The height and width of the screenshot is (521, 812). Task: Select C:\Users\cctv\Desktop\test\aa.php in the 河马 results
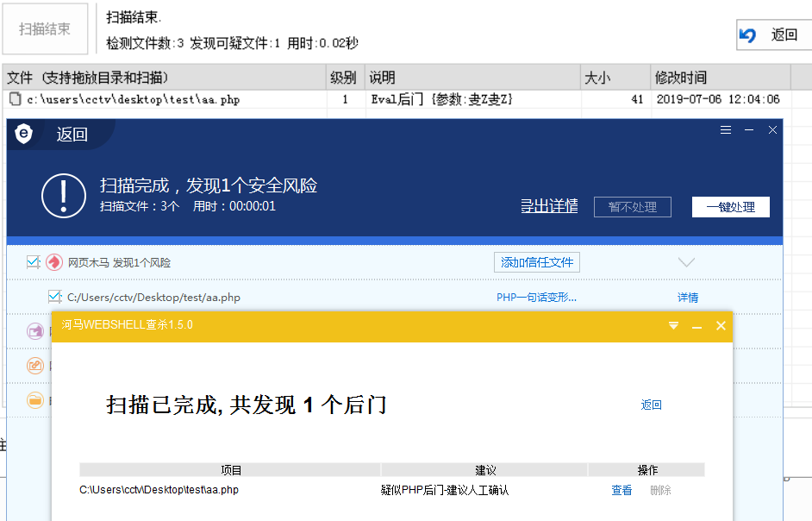pos(159,490)
